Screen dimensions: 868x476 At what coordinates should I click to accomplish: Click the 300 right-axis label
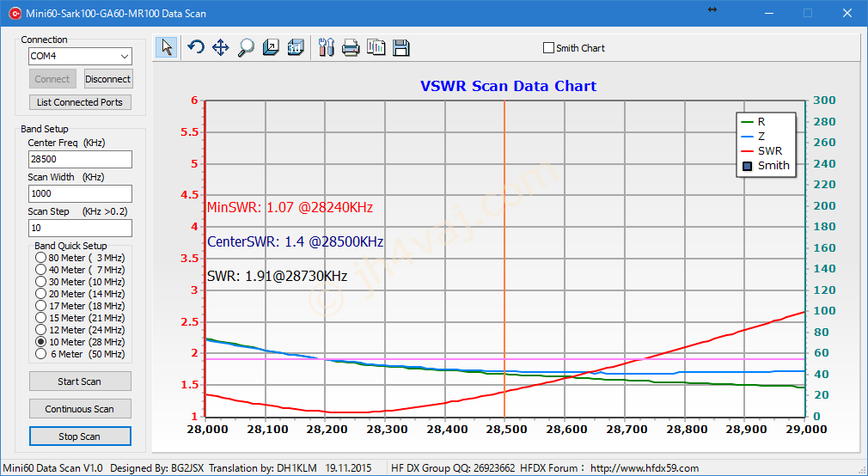pos(824,101)
